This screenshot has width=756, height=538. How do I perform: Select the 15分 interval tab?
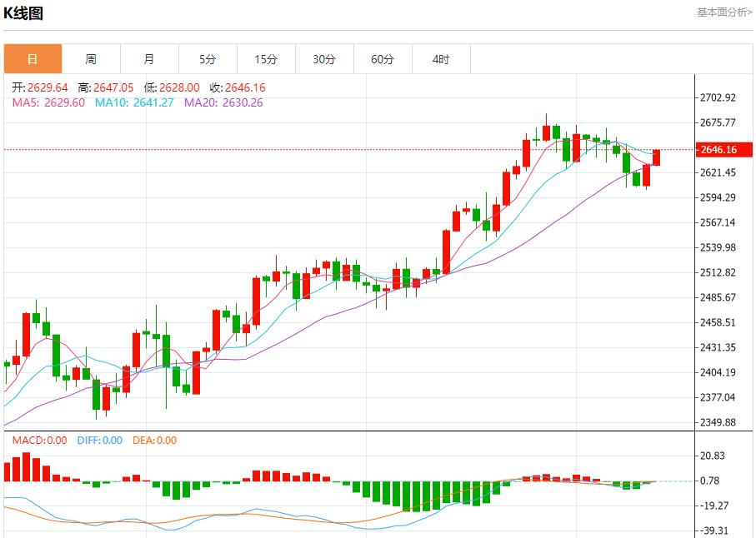pos(266,59)
